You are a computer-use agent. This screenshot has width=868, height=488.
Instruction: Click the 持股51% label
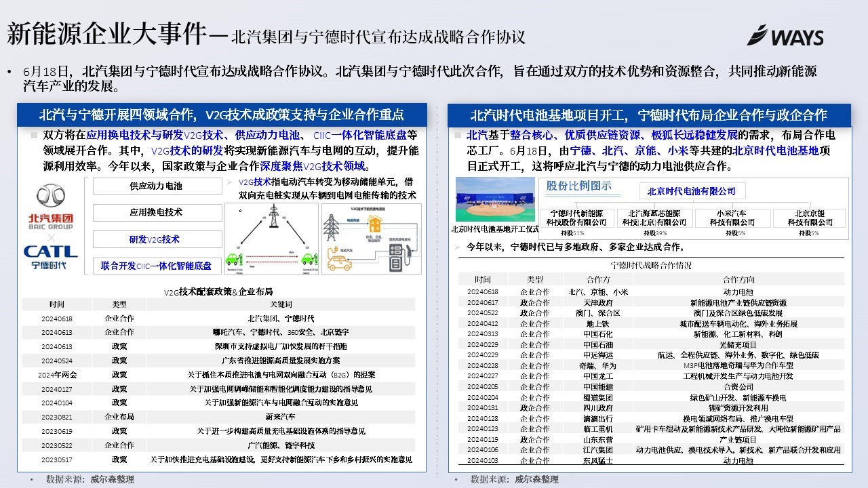(574, 233)
